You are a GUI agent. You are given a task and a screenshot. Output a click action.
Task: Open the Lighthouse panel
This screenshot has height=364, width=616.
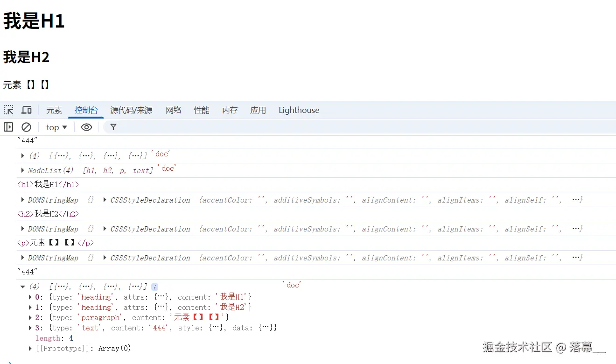point(299,110)
